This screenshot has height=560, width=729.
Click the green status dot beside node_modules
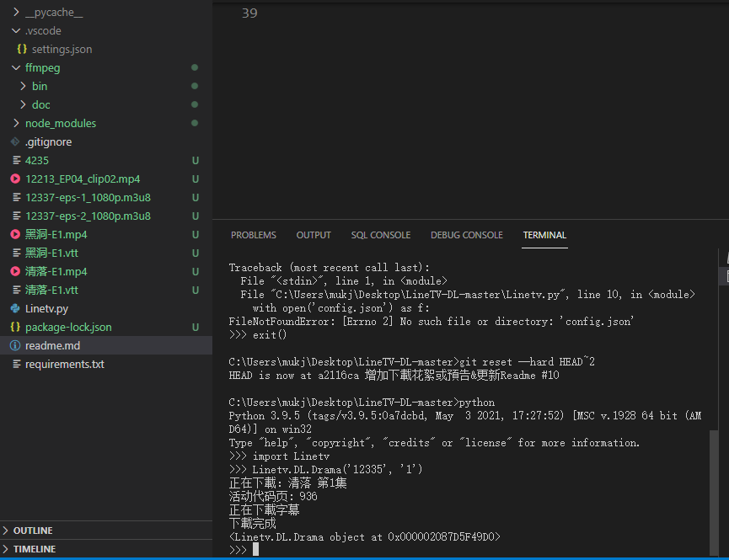(x=195, y=123)
